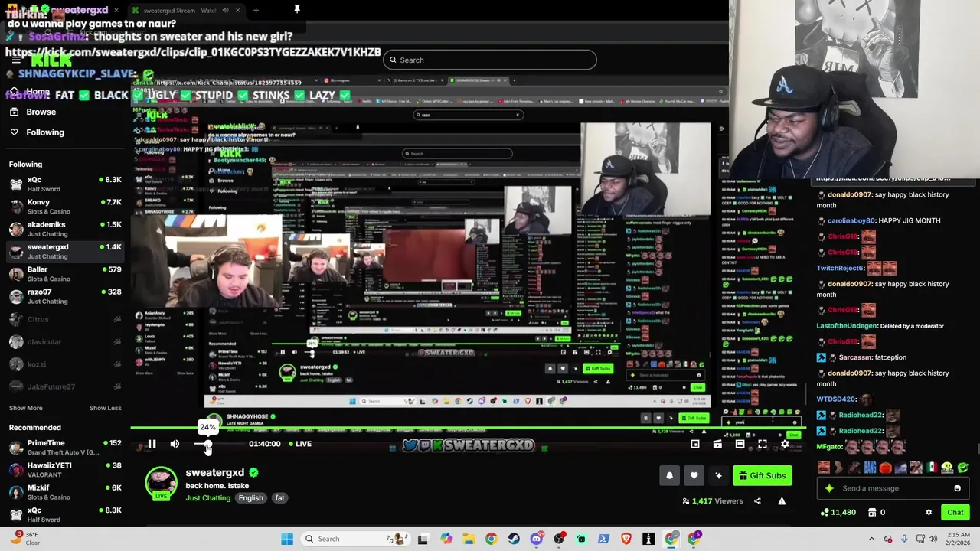Open PowerShell terminal from taskbar
Image resolution: width=980 pixels, height=551 pixels.
coord(604,539)
